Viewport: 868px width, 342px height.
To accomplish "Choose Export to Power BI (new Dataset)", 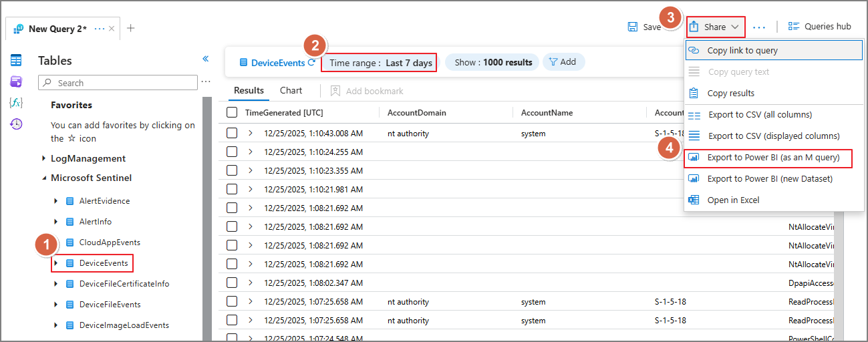I will (774, 178).
